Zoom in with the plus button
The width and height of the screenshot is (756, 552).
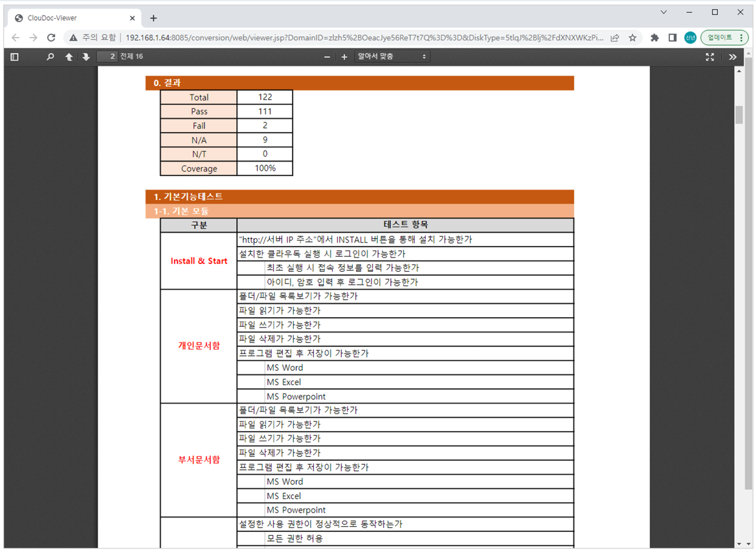coord(344,57)
